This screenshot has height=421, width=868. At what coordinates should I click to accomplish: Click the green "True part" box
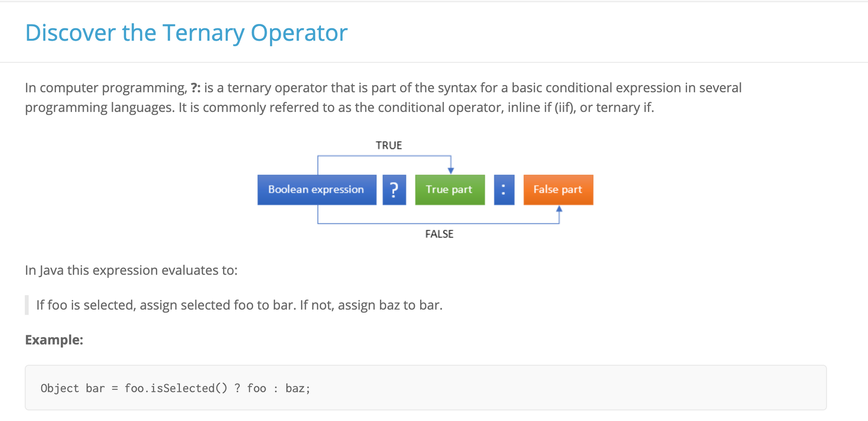click(x=450, y=190)
